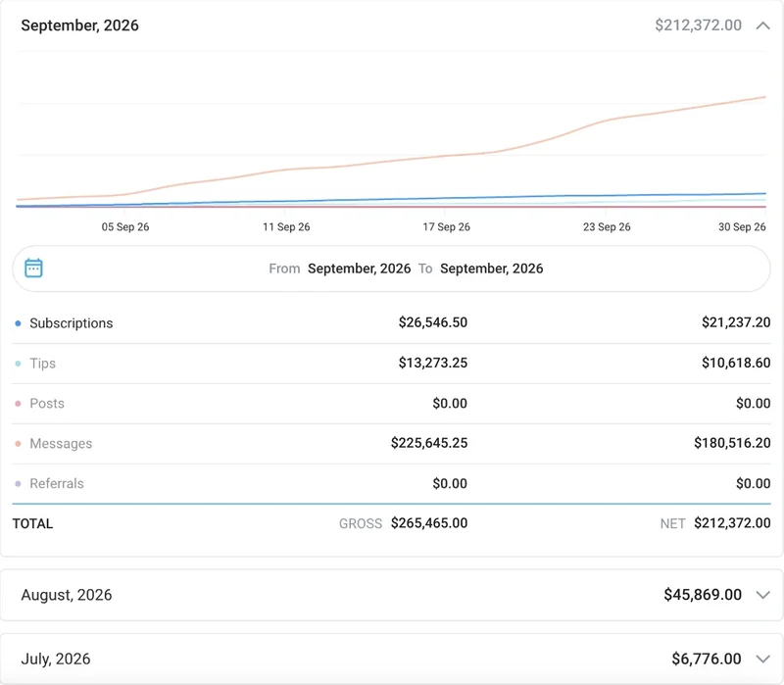Toggle the Posts series pink dot
The image size is (784, 685).
[x=18, y=404]
